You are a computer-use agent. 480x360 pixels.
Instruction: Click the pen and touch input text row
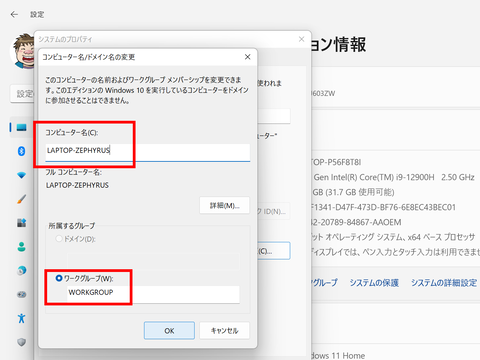[x=395, y=252]
